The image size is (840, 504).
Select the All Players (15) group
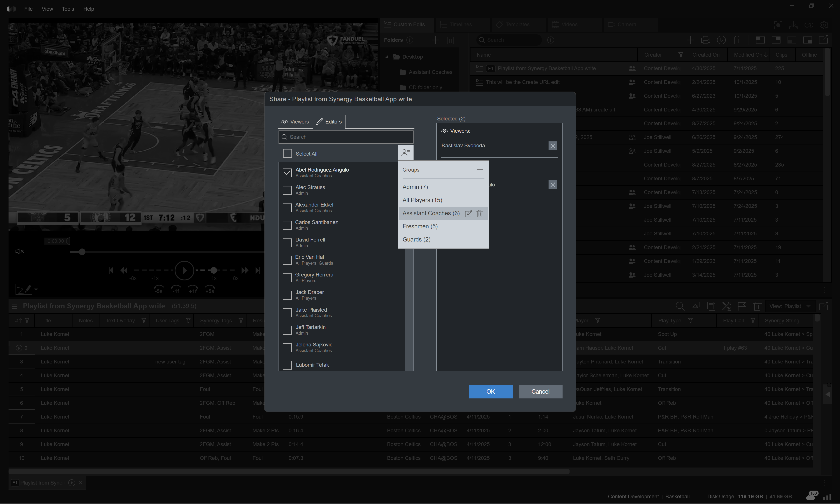click(x=422, y=200)
